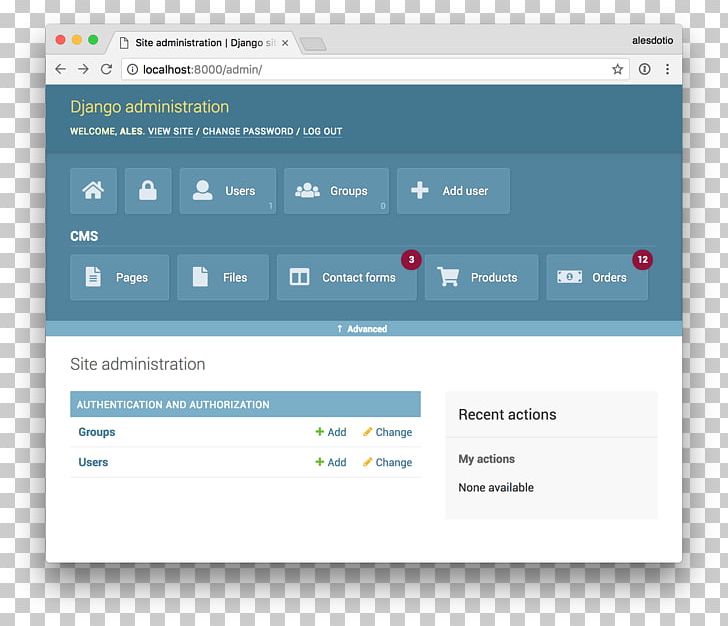Click the red 12 notification badge
Screen dimensions: 728x626
click(x=643, y=260)
